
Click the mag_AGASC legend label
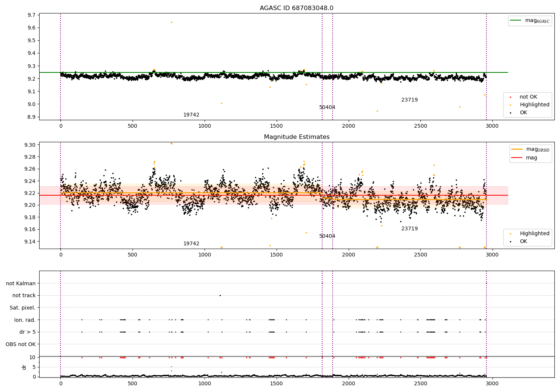click(537, 21)
